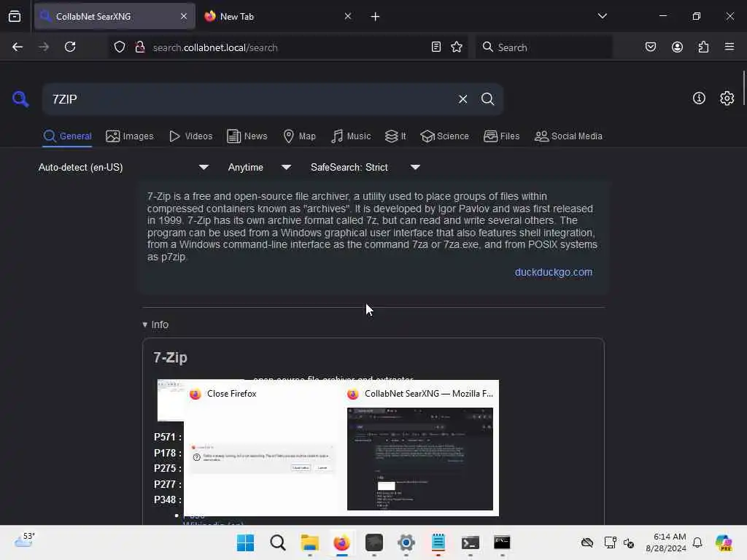This screenshot has height=560, width=747.
Task: Switch to Music search category
Action: click(x=351, y=136)
